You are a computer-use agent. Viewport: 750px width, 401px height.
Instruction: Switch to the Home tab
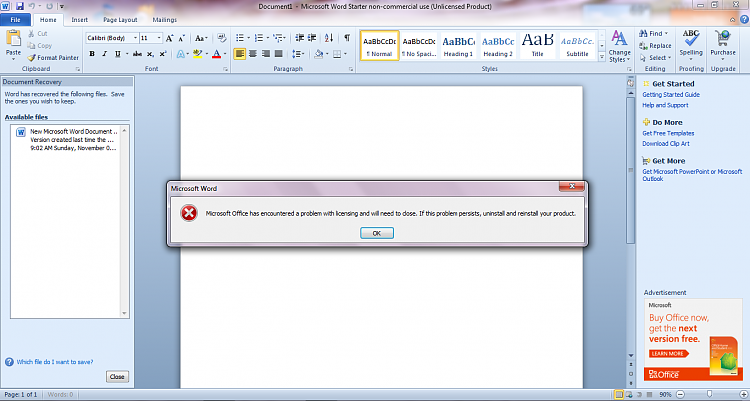48,20
